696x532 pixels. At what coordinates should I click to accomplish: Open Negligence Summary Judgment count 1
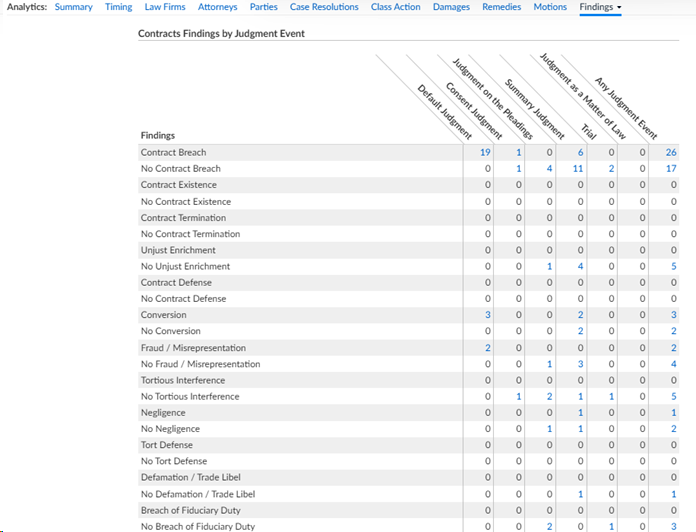click(580, 413)
